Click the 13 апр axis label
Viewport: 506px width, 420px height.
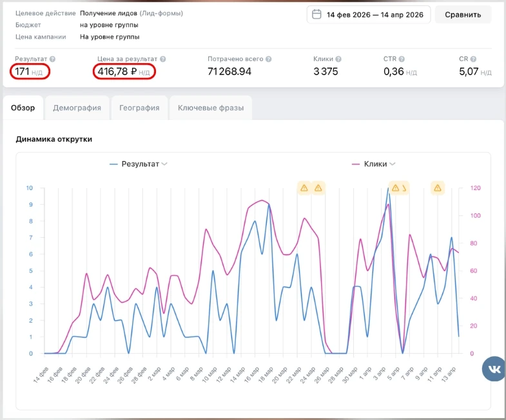(x=448, y=374)
